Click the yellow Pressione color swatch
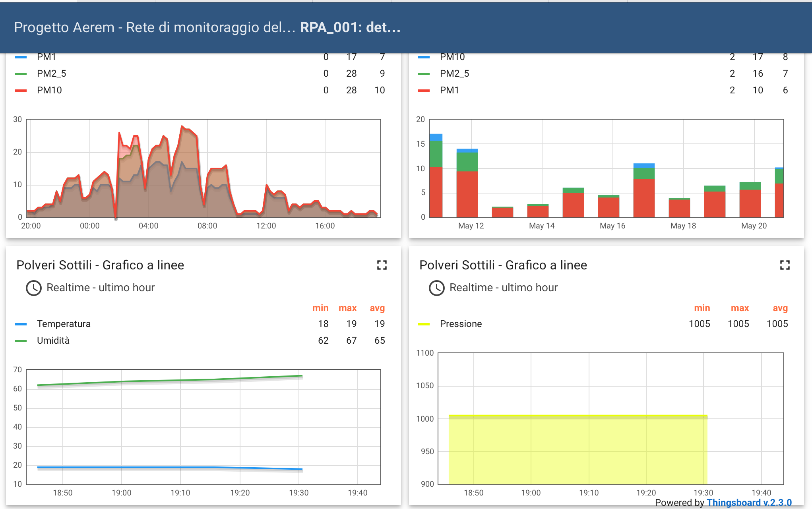Screen dimensions: 812x509 424,324
